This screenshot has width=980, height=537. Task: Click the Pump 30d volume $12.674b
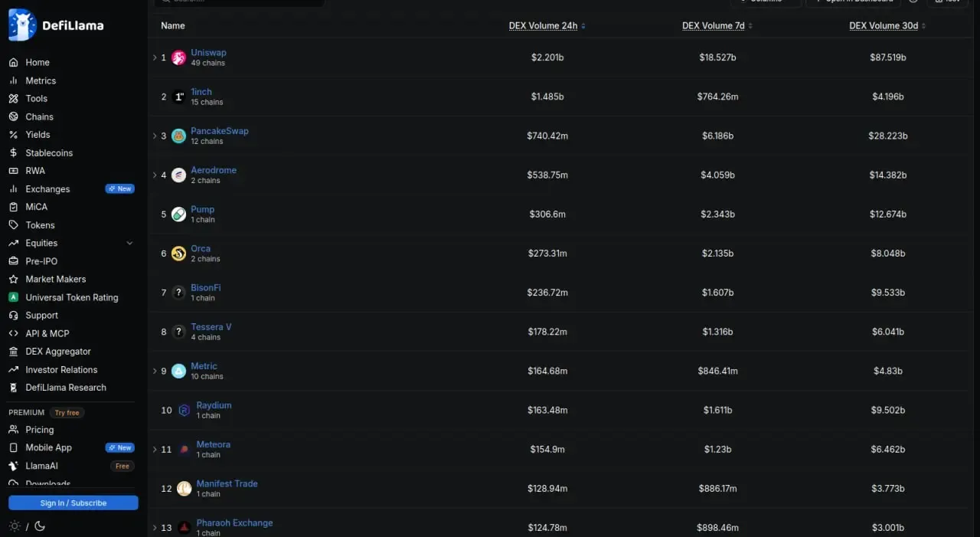888,214
